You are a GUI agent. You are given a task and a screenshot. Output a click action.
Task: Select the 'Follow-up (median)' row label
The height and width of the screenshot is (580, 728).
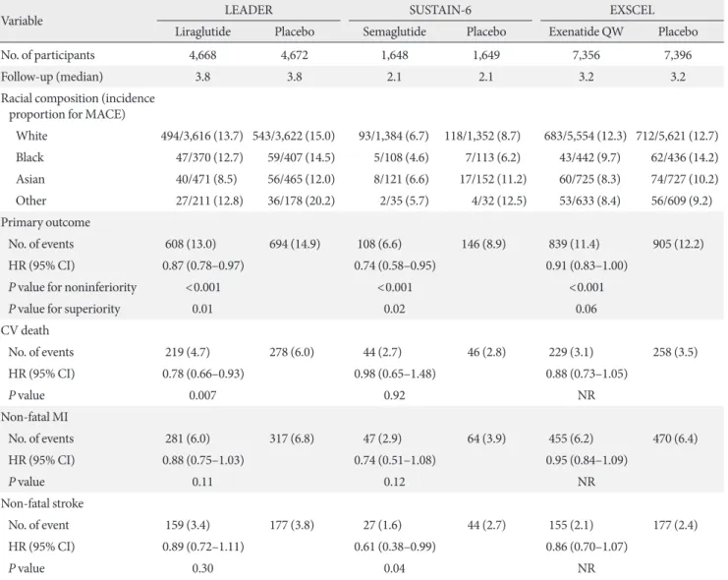[52, 77]
